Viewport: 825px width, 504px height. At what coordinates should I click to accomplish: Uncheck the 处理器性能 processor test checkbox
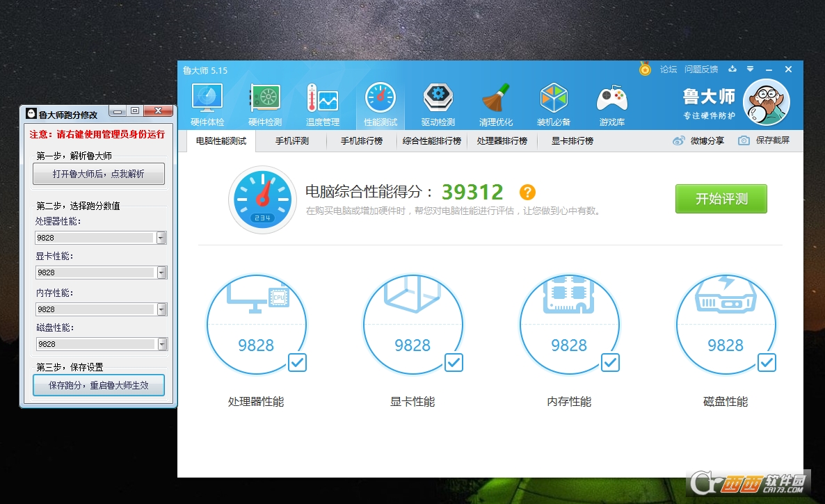click(297, 362)
